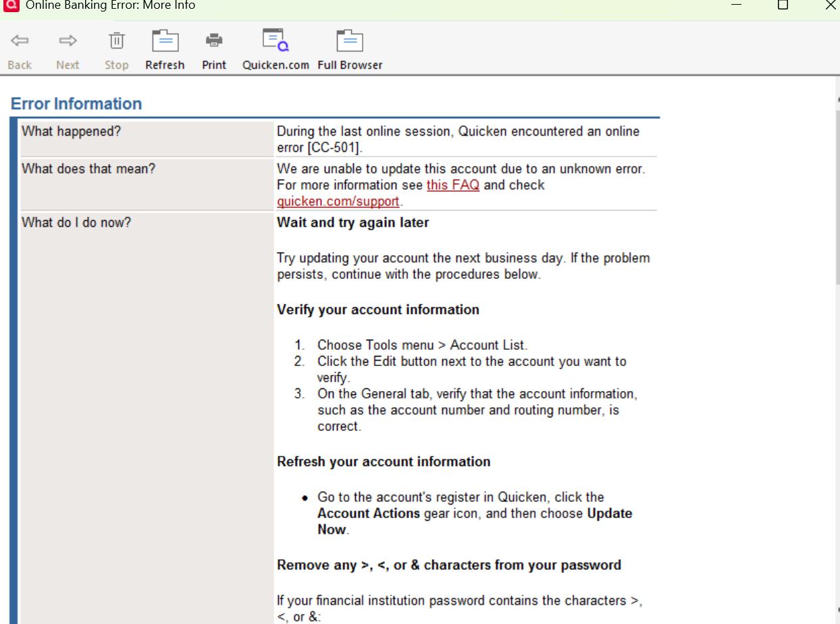Screen dimensions: 840x624
Task: Click 'Verify your account information' heading
Action: tap(378, 309)
